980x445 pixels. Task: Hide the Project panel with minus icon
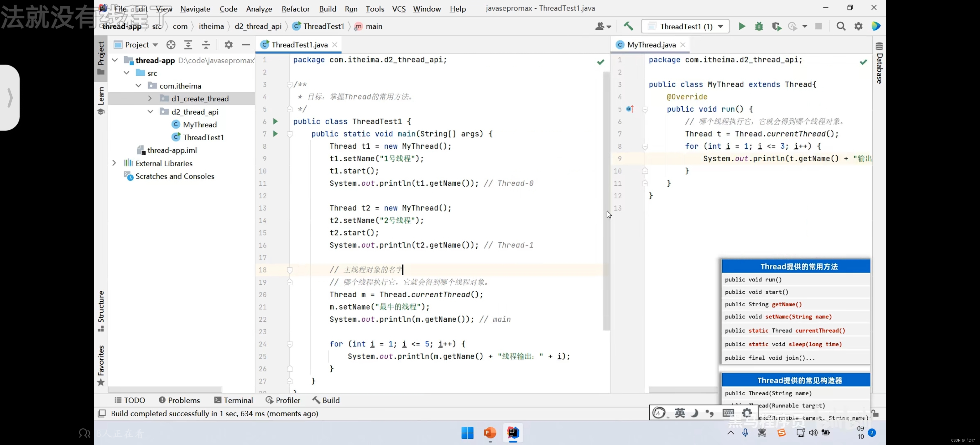tap(246, 45)
